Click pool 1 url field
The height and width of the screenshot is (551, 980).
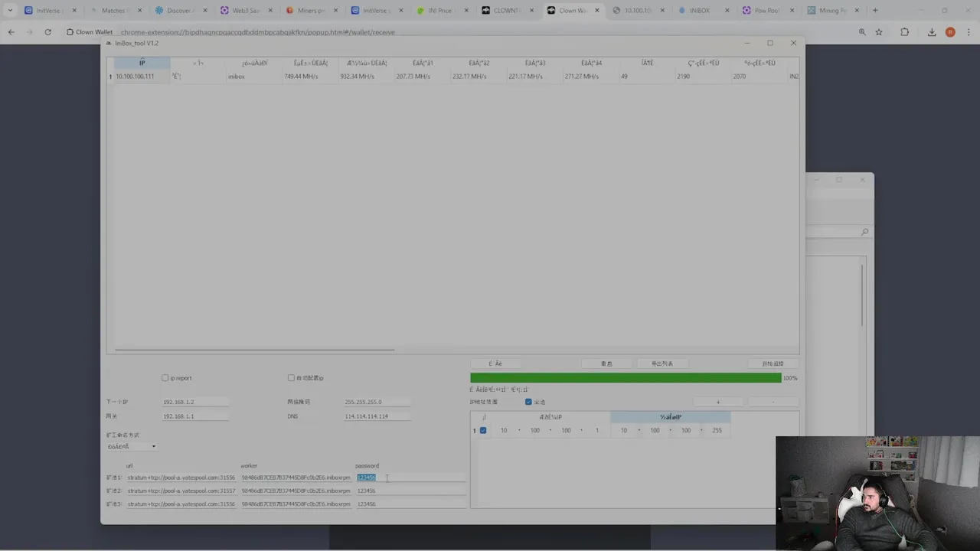[181, 478]
